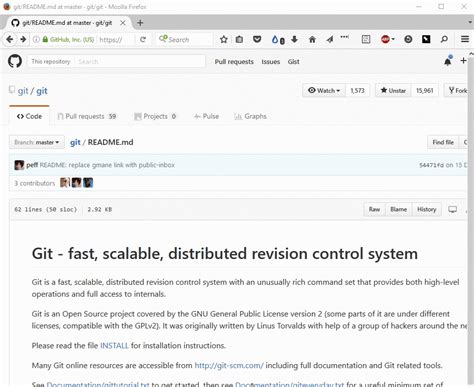Go forward using the browser forward arrow
Image resolution: width=474 pixels, height=387 pixels.
tap(23, 39)
